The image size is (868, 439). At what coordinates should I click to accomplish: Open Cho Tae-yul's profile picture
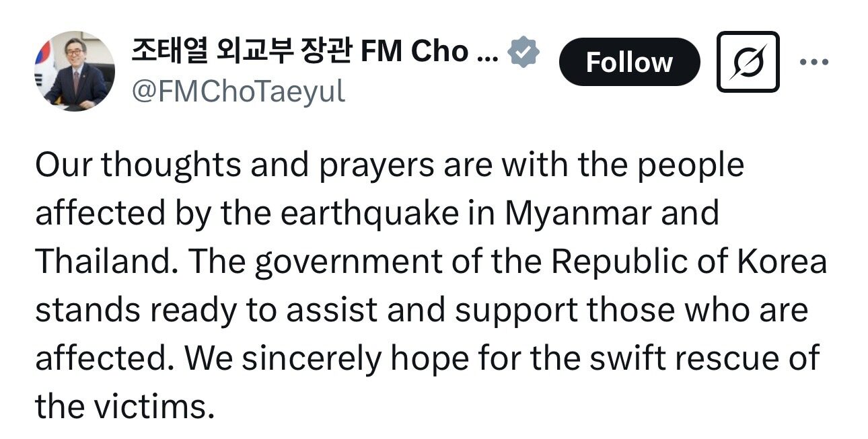pos(75,71)
